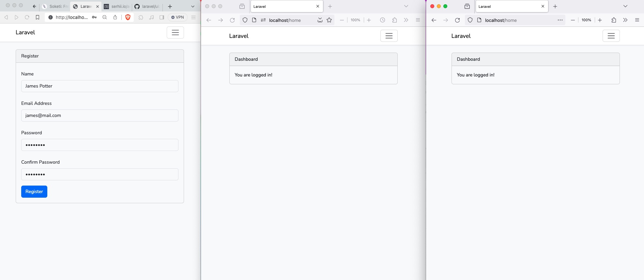Close the Laravel tab in the right Firefox window
The width and height of the screenshot is (644, 280).
pos(543,6)
